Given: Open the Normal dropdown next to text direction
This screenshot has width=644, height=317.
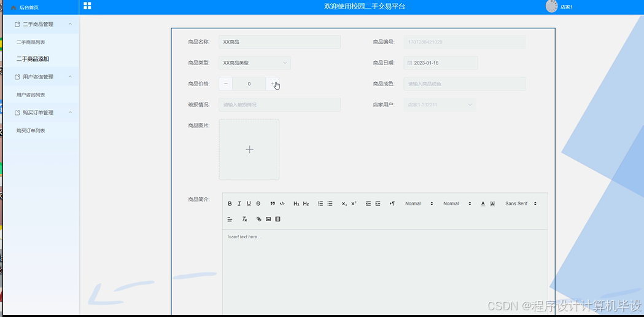Looking at the screenshot, I should (x=419, y=203).
